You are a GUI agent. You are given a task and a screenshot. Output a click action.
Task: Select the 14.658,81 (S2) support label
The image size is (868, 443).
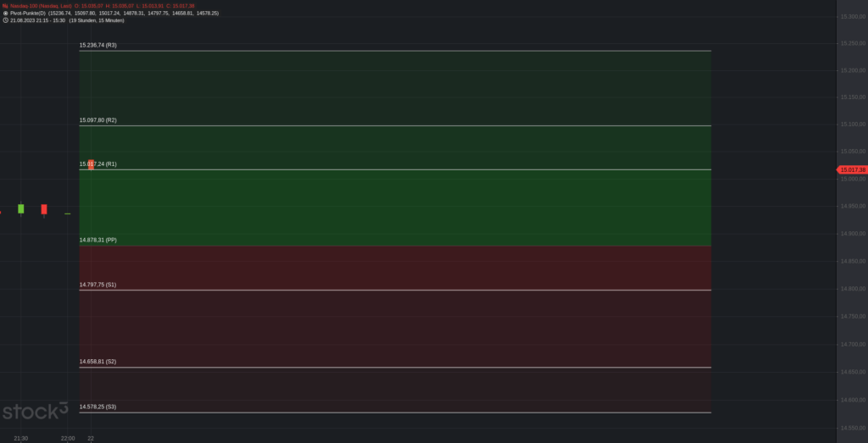pyautogui.click(x=98, y=362)
